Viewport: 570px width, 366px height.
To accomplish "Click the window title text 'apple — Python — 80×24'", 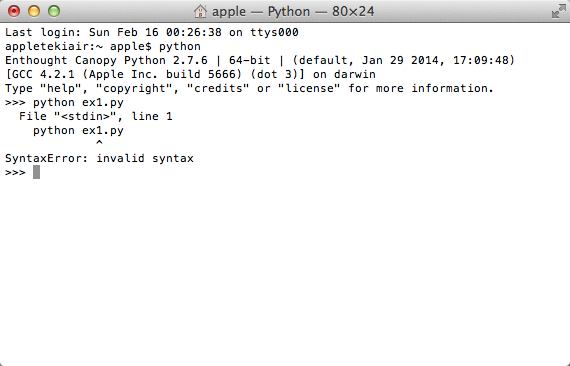I will click(x=293, y=12).
